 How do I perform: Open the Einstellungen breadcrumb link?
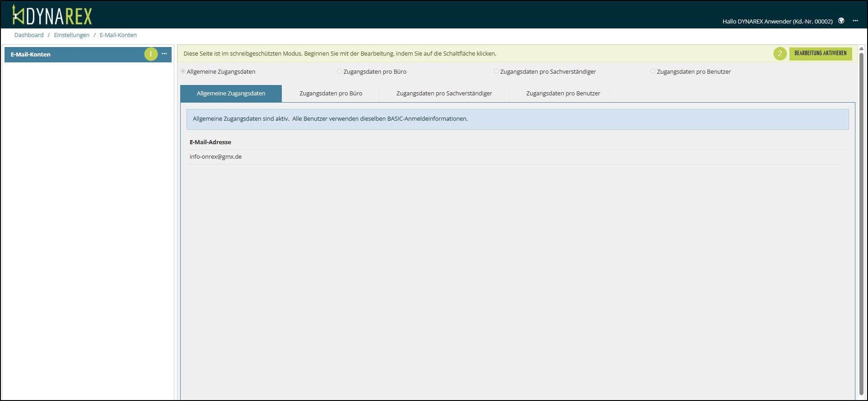click(x=71, y=35)
